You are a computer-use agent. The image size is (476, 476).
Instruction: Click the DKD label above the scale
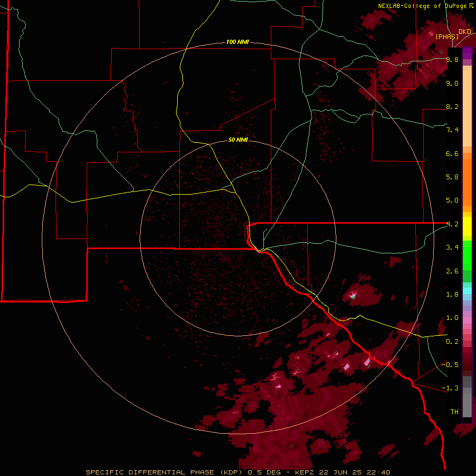pyautogui.click(x=465, y=31)
